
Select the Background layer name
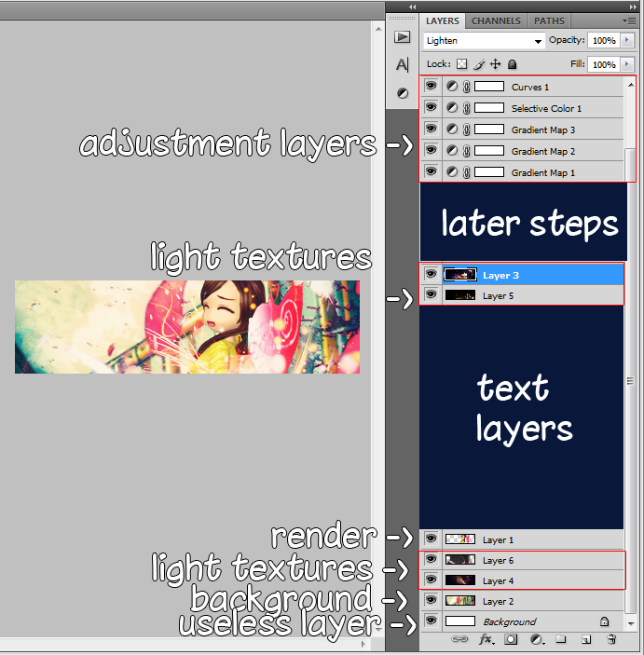[x=510, y=622]
